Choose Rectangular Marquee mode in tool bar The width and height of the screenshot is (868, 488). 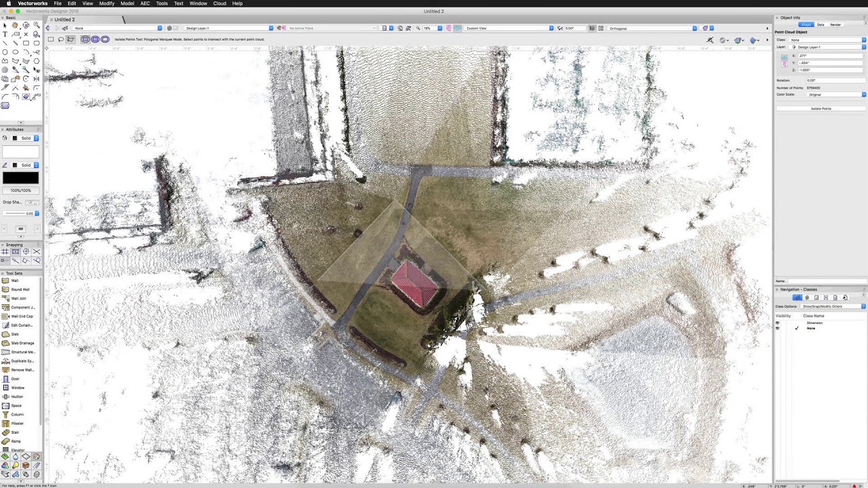[51, 39]
